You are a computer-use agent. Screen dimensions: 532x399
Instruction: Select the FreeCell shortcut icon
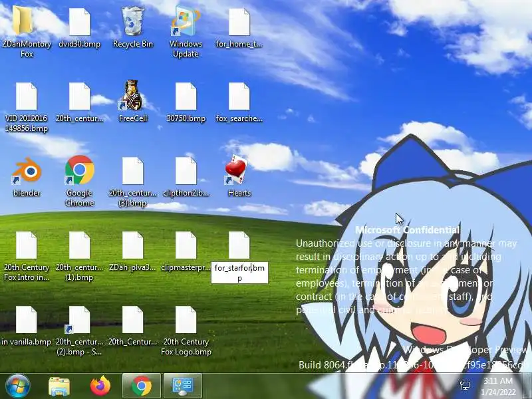click(x=132, y=95)
